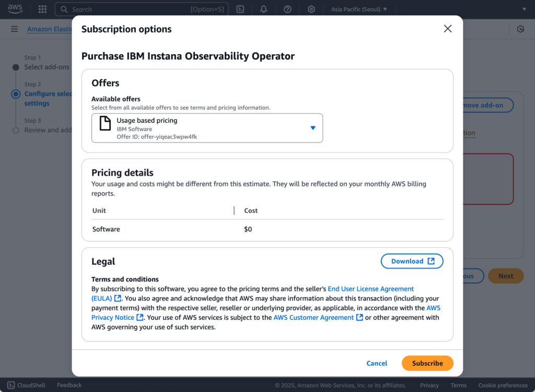This screenshot has height=392, width=535.
Task: Open the notifications bell icon
Action: (263, 9)
